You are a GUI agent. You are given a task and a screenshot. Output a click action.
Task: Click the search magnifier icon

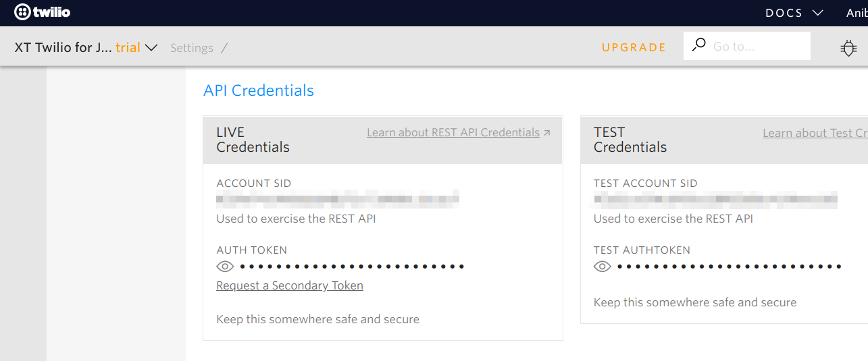699,45
